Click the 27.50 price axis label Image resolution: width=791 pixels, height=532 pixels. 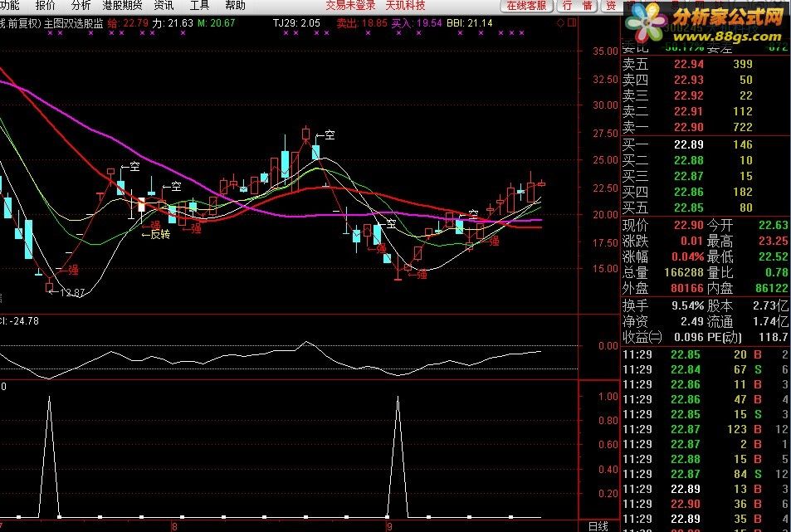(606, 133)
